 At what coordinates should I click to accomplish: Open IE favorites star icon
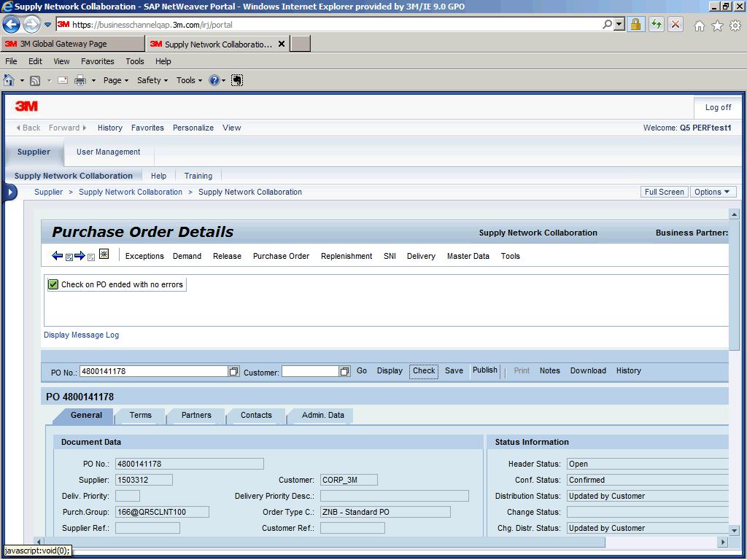(718, 26)
